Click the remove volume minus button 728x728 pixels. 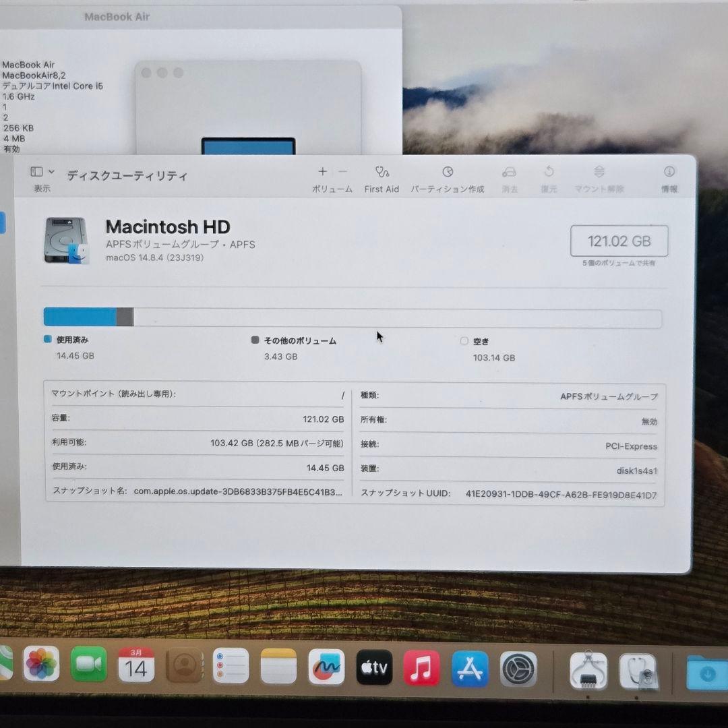tap(342, 172)
